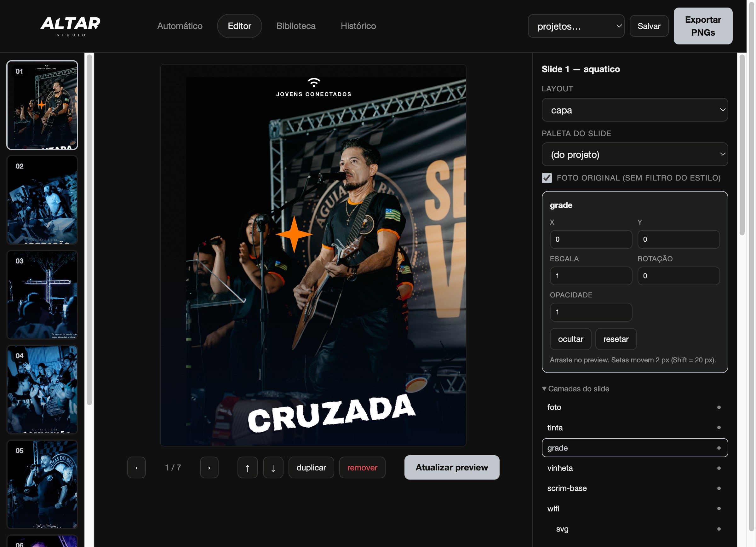756x547 pixels.
Task: Select slide 03 thumbnail
Action: [42, 295]
